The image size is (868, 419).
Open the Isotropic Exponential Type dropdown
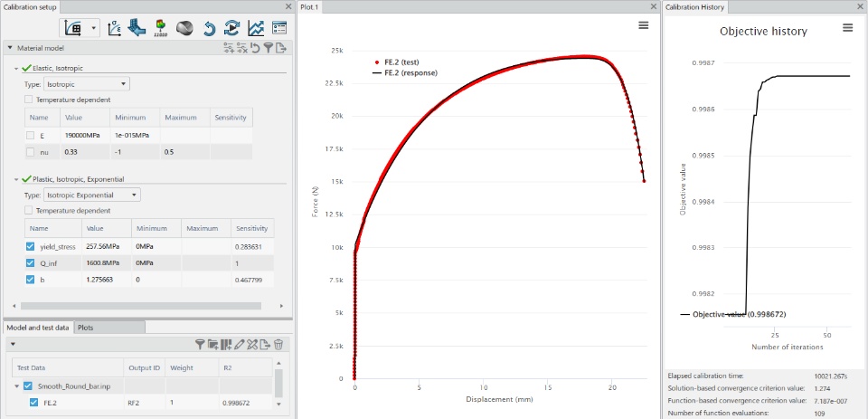tap(92, 195)
